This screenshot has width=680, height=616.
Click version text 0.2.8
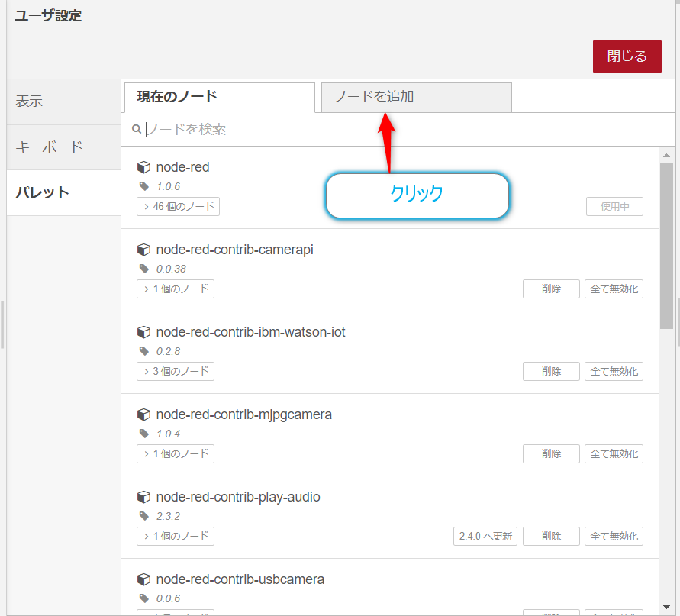pos(168,351)
